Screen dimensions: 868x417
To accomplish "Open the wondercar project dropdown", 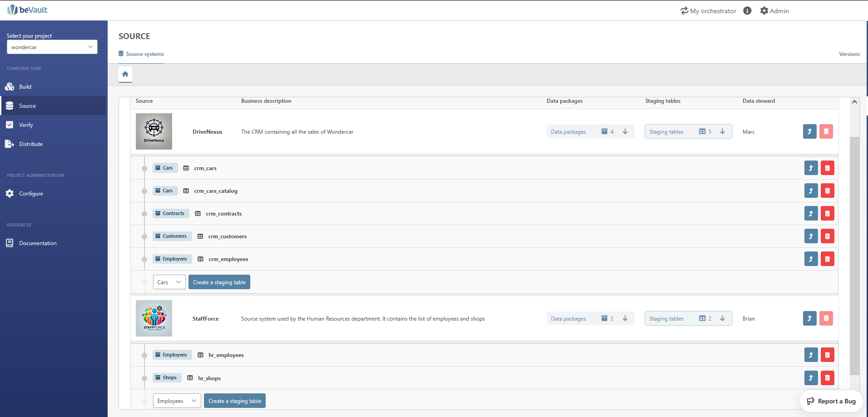I will pyautogui.click(x=52, y=47).
